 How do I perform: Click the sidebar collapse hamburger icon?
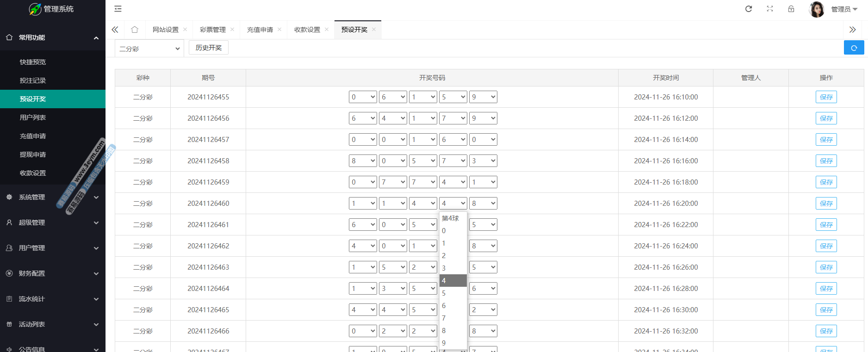[118, 9]
